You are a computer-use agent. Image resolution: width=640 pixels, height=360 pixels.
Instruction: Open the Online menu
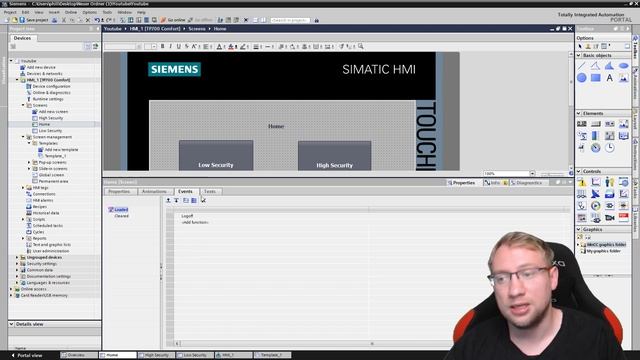tap(71, 12)
